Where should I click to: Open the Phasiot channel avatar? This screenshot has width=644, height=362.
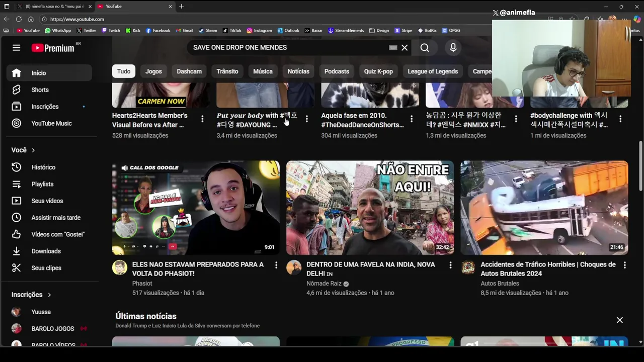click(x=120, y=267)
